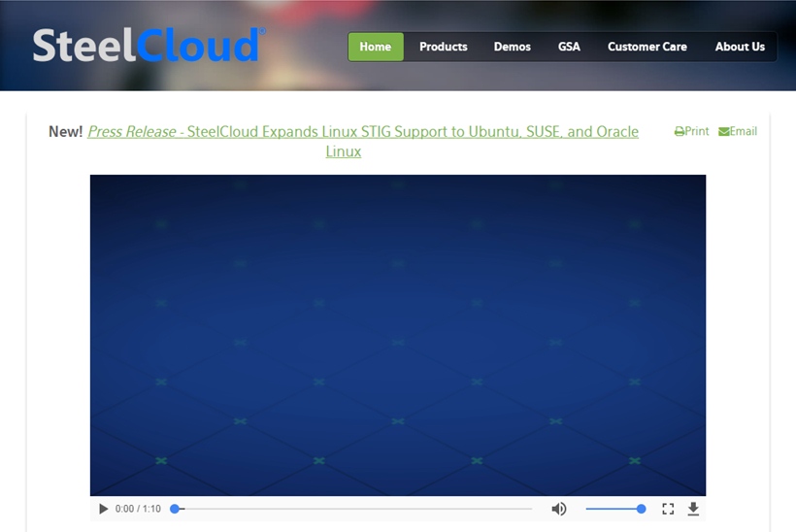Image resolution: width=796 pixels, height=532 pixels.
Task: Select GSA in the navigation bar
Action: 569,47
